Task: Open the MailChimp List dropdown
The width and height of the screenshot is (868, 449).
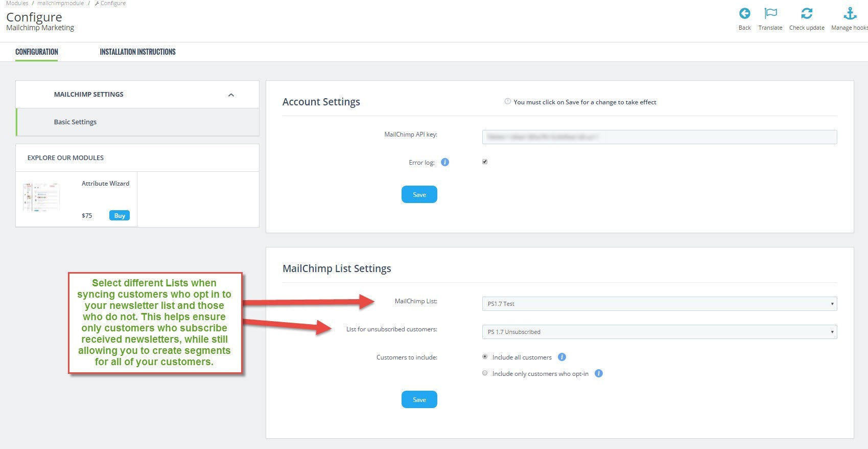Action: (660, 304)
